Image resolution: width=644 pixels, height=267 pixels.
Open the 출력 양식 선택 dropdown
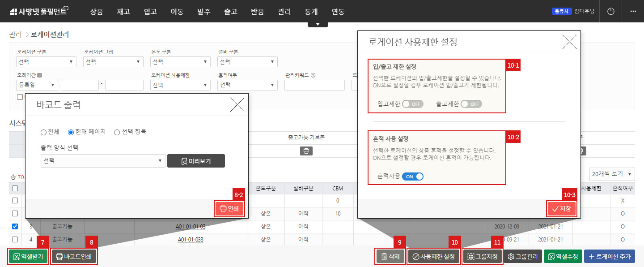click(103, 161)
